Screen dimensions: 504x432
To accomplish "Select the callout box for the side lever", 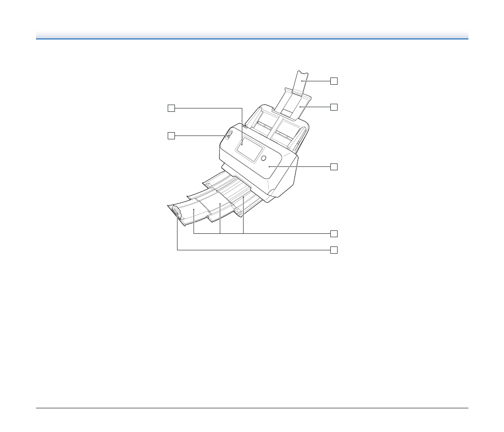I will click(171, 136).
